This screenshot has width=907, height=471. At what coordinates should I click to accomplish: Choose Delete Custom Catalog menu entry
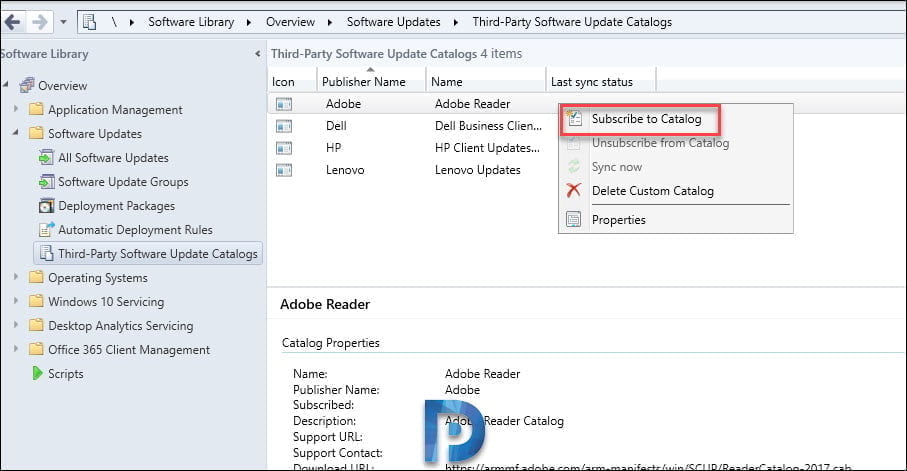point(652,191)
